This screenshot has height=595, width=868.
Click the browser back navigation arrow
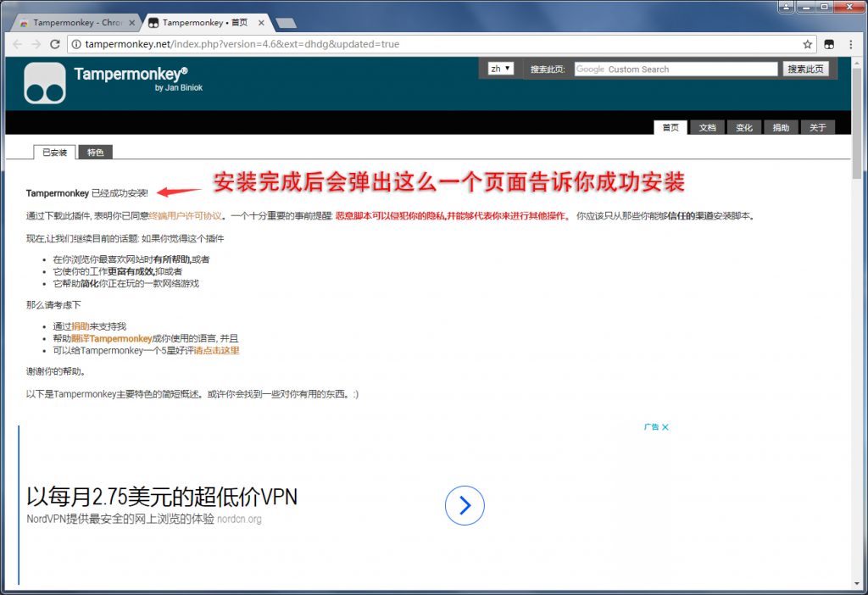click(17, 44)
